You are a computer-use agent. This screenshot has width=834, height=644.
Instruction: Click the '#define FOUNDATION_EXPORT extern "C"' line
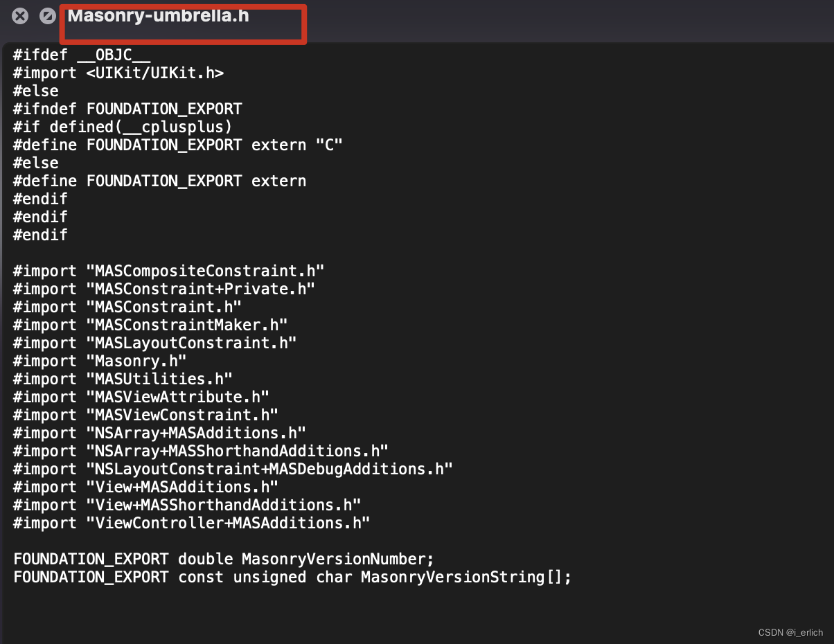point(178,145)
